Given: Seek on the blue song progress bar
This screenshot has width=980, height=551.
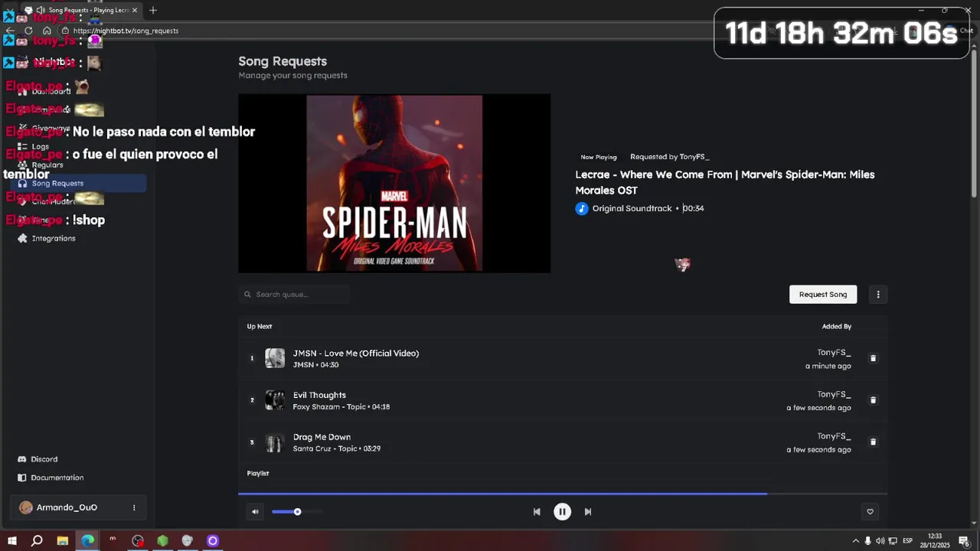Looking at the screenshot, I should click(563, 494).
